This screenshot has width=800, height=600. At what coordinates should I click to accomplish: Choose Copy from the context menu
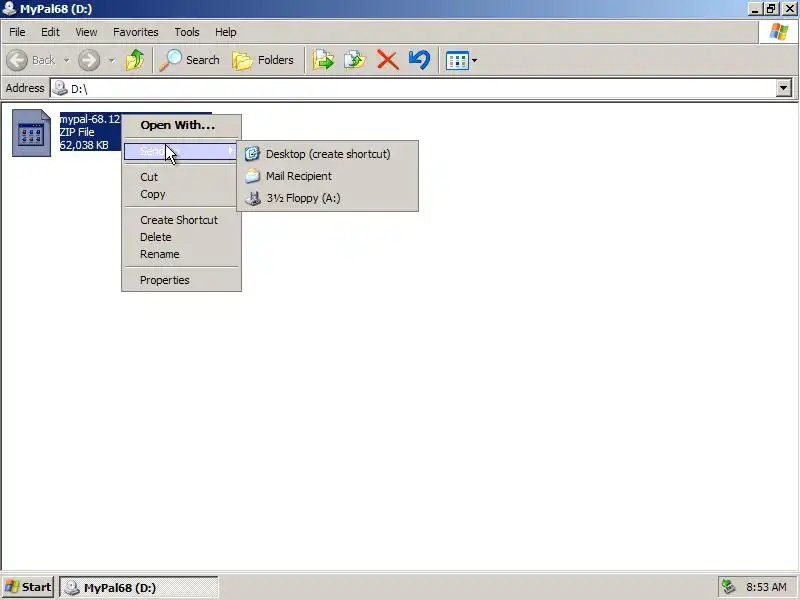181,194
